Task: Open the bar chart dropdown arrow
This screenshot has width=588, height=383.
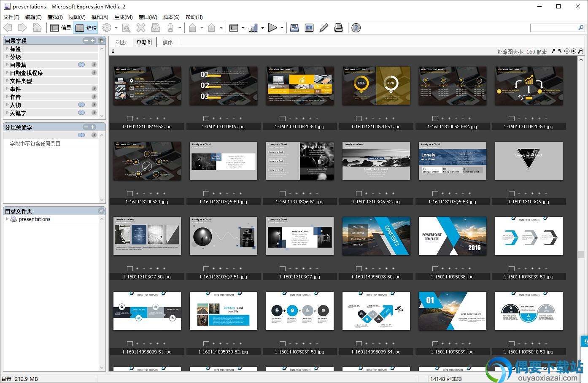Action: [x=262, y=28]
